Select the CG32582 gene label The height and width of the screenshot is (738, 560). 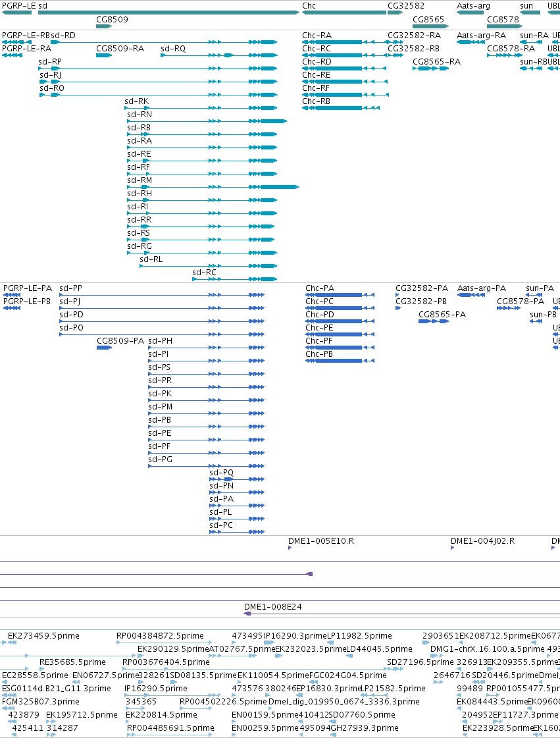[405, 6]
